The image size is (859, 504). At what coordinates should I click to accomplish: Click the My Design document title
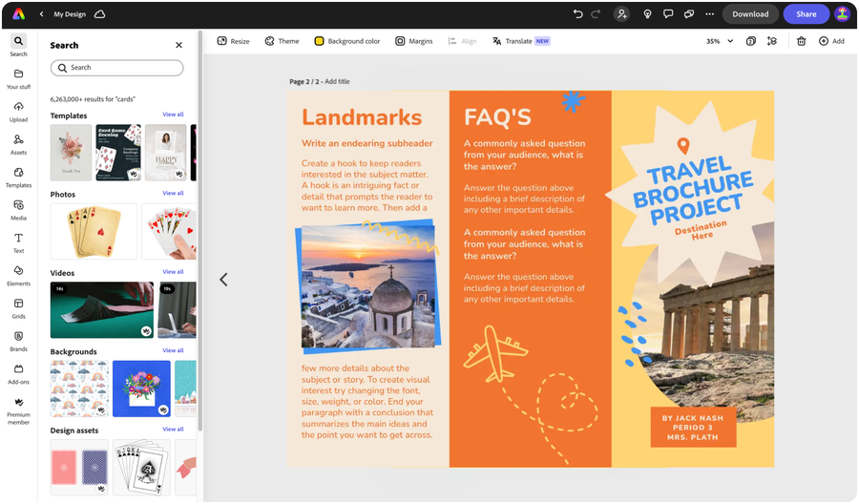(x=70, y=14)
